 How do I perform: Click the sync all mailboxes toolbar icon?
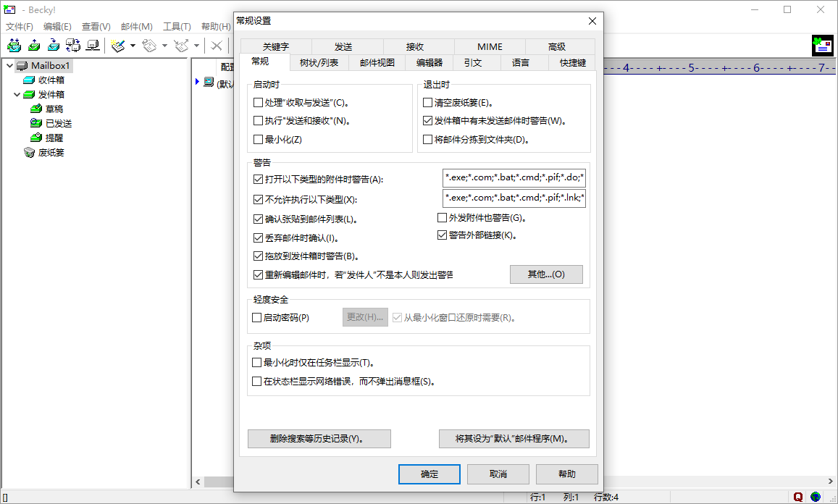pos(72,46)
